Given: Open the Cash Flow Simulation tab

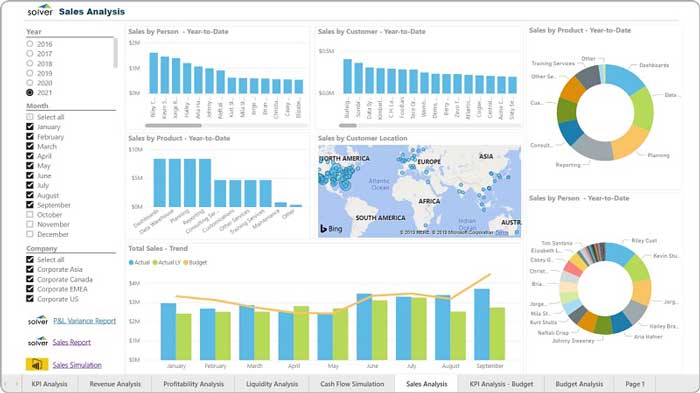Looking at the screenshot, I should coord(352,384).
